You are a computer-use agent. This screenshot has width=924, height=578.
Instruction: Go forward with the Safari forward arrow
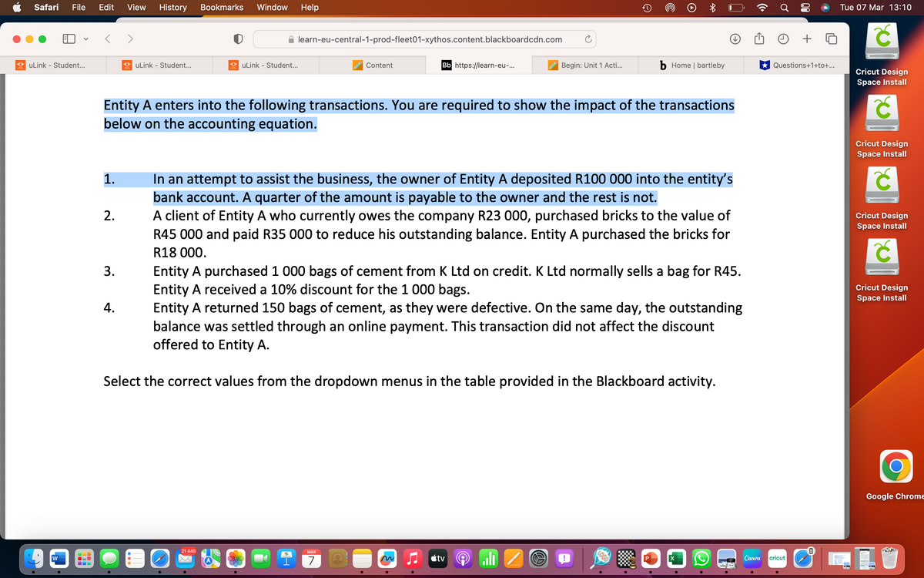131,39
